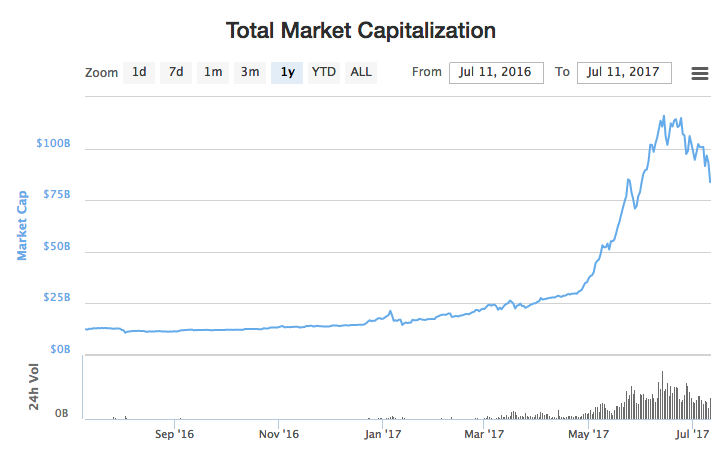Click the market cap peak on line

(664, 117)
